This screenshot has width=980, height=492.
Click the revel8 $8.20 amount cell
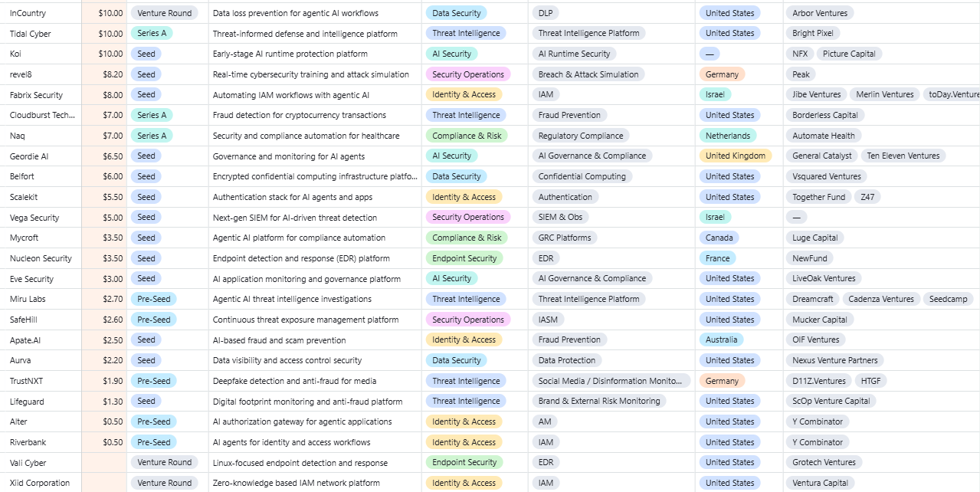pyautogui.click(x=104, y=74)
